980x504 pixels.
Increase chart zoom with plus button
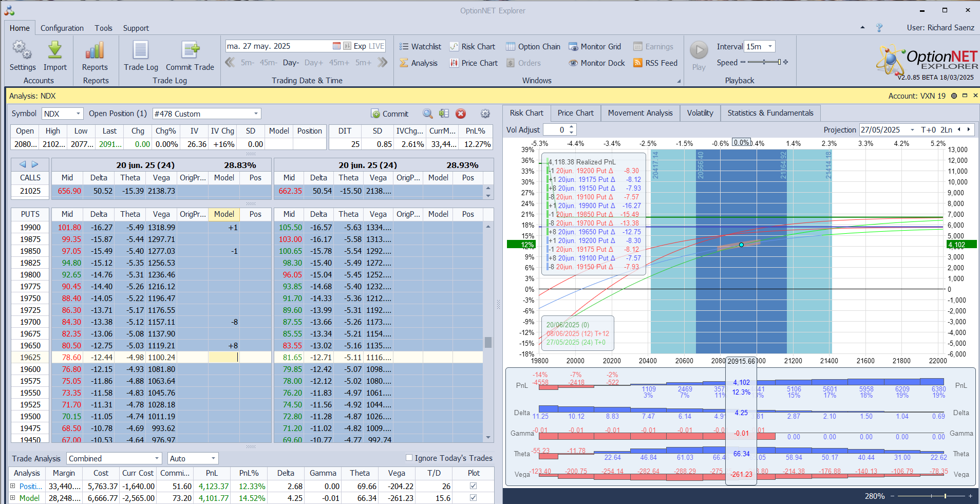click(x=970, y=496)
